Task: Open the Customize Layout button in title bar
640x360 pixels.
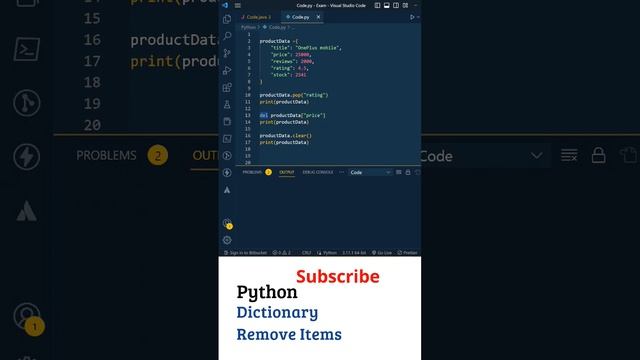Action: click(x=405, y=5)
